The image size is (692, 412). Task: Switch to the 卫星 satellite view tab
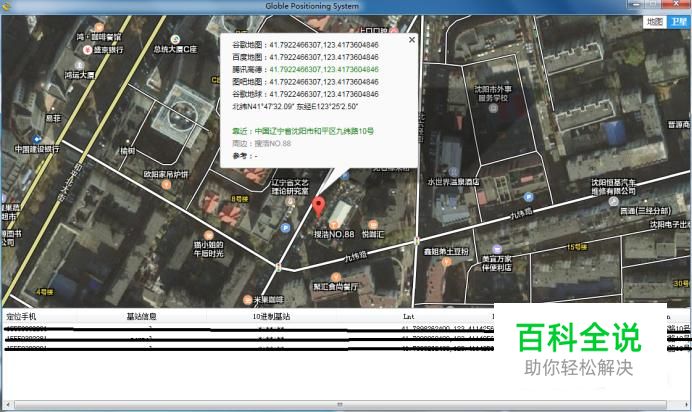(678, 22)
